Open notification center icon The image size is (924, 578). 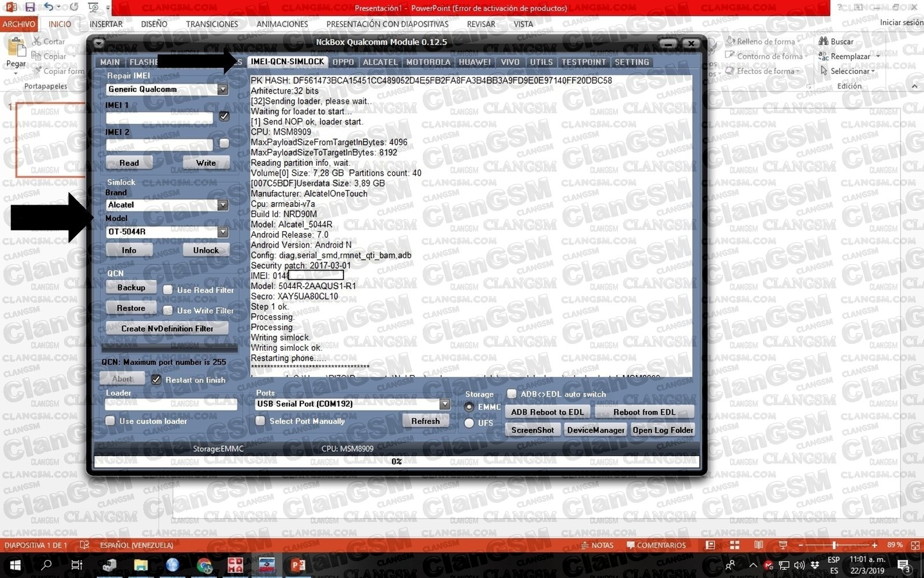coord(904,565)
